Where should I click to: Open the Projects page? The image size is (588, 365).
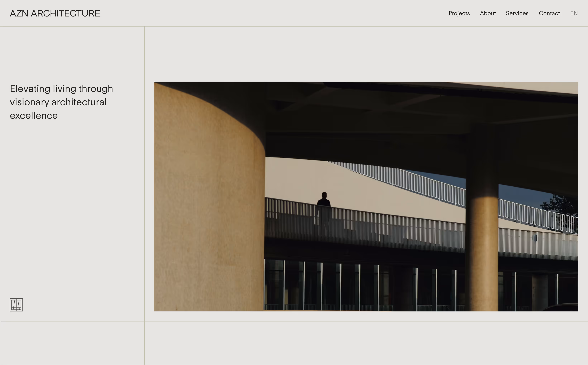click(459, 13)
